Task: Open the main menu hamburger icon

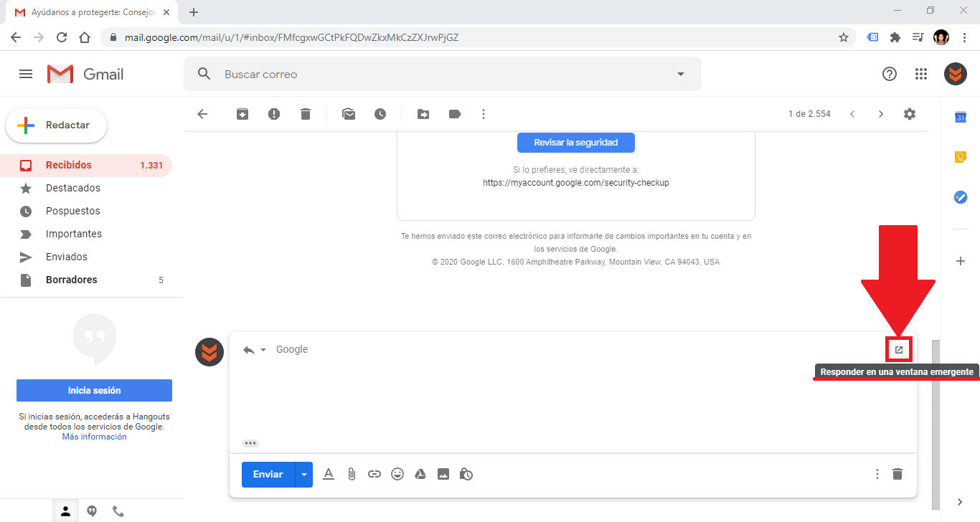Action: tap(26, 74)
